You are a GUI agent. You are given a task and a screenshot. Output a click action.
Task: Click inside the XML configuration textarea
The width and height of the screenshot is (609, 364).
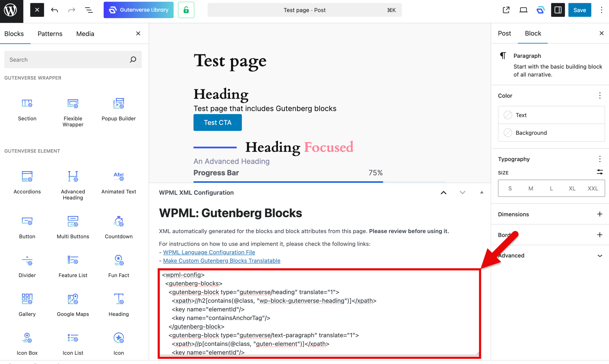pyautogui.click(x=319, y=313)
